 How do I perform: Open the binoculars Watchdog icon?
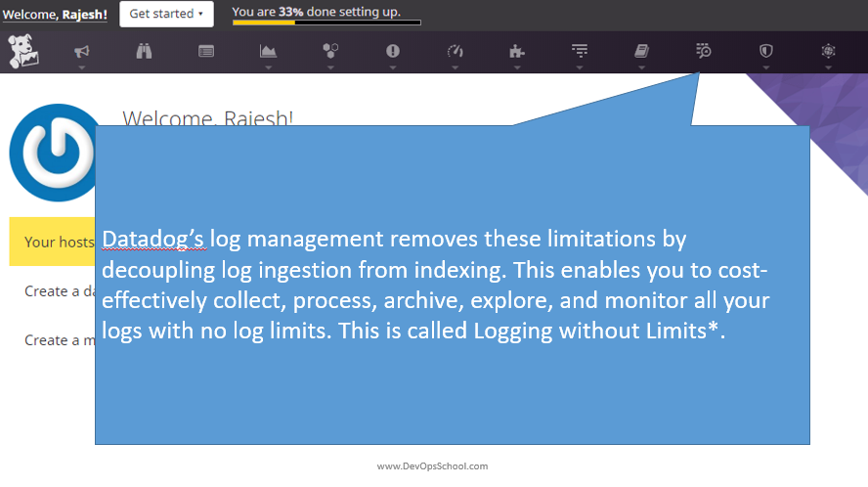point(144,52)
